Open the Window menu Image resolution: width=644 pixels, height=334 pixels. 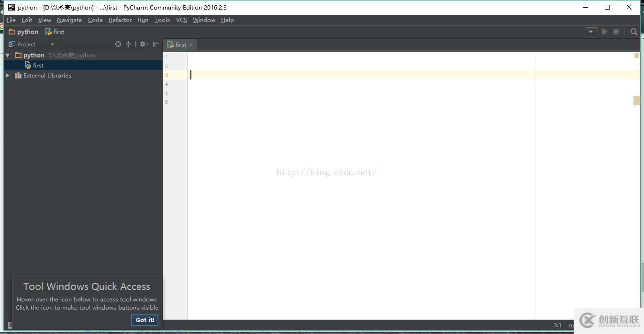[204, 20]
